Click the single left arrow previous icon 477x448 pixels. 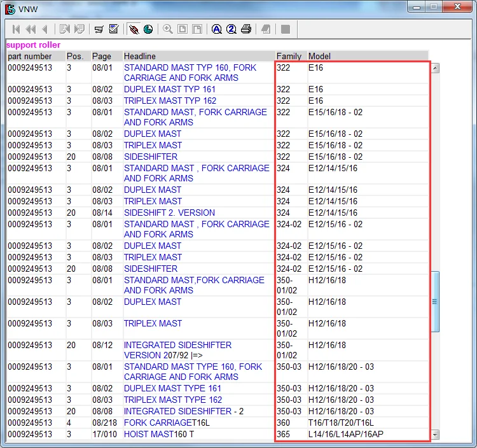pos(45,29)
